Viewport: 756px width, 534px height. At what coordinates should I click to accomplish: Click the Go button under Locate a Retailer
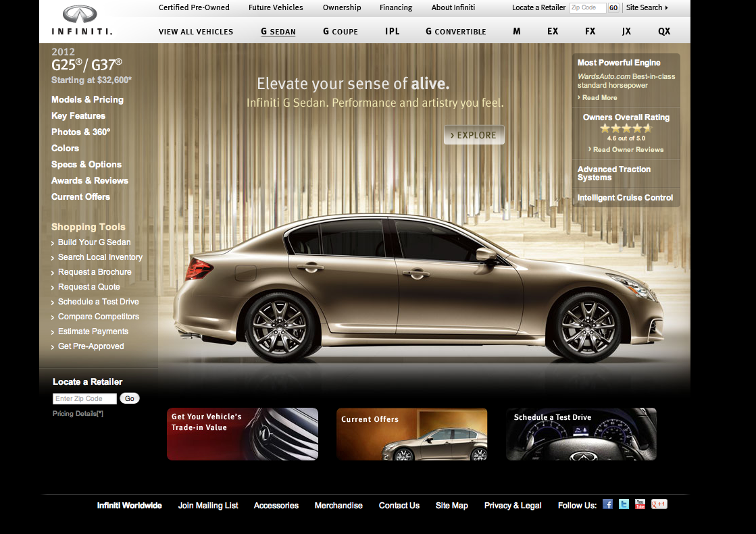(x=130, y=398)
